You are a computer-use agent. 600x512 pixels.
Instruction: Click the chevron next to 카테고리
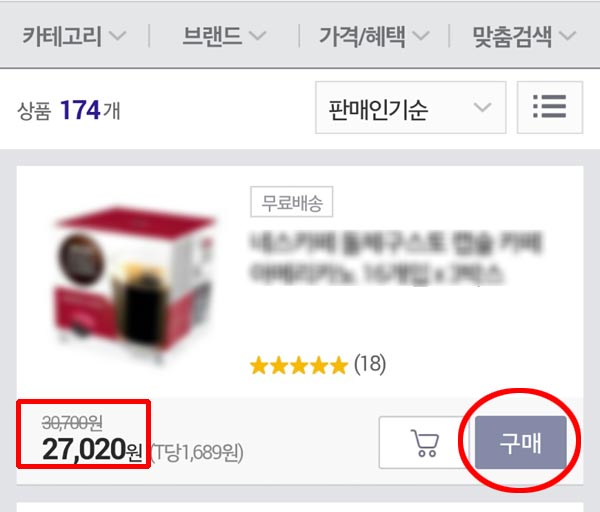click(x=117, y=36)
